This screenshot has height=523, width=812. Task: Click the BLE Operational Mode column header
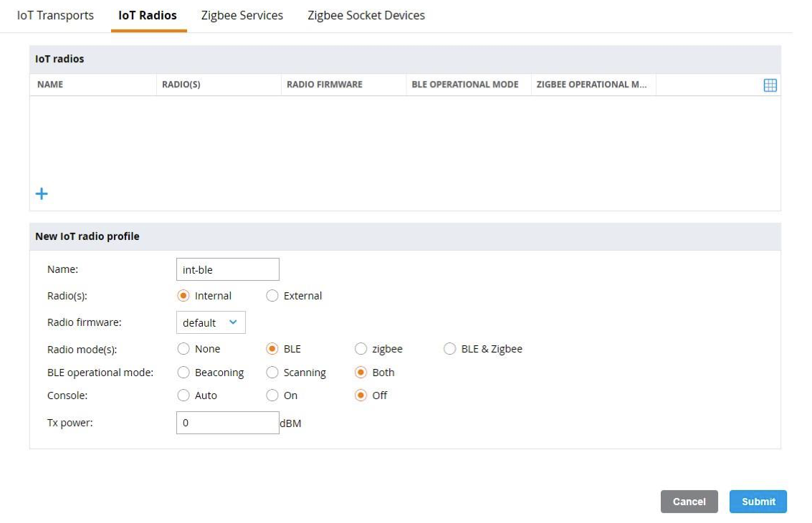click(x=464, y=85)
